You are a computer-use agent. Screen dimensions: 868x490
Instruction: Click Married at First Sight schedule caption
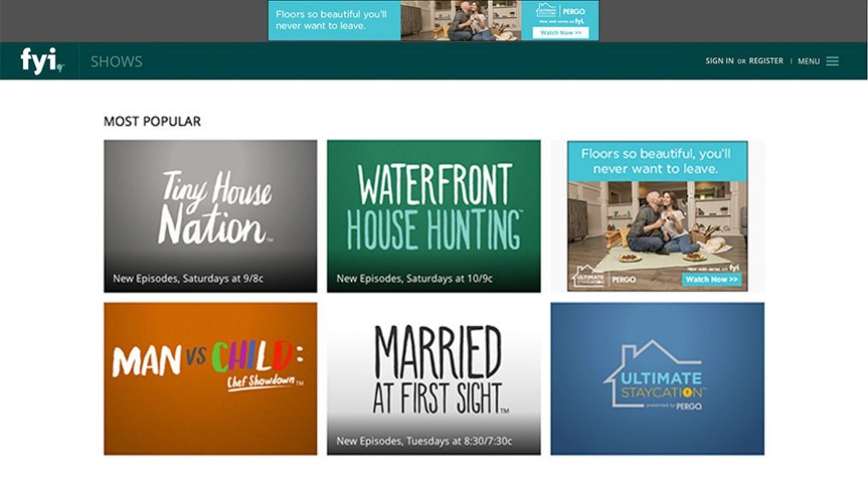click(x=424, y=441)
